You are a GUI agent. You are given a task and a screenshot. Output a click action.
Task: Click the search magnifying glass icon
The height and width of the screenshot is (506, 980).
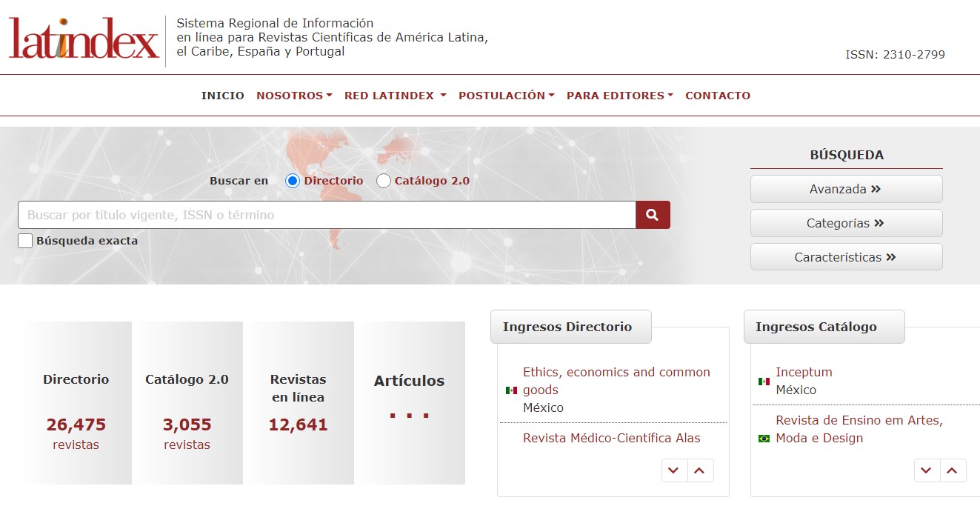652,215
